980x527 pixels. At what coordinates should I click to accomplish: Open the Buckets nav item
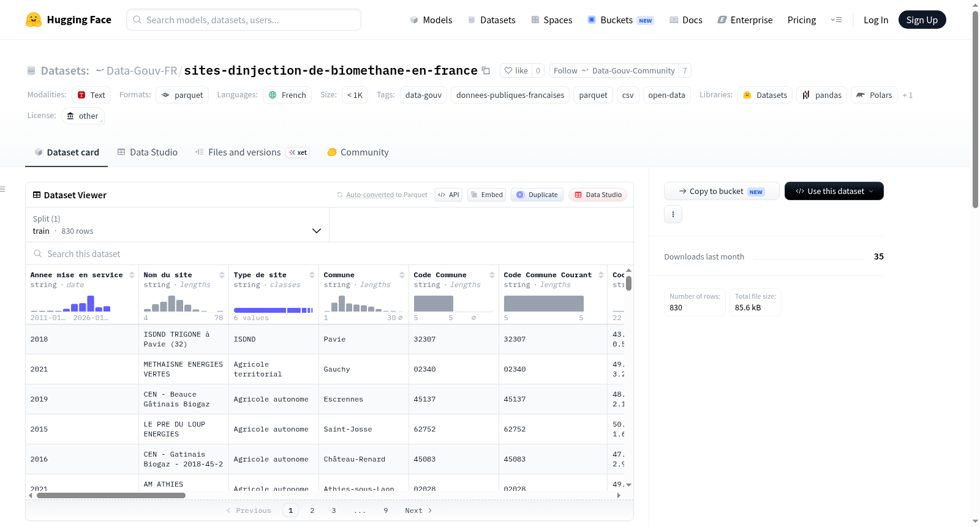coord(620,20)
